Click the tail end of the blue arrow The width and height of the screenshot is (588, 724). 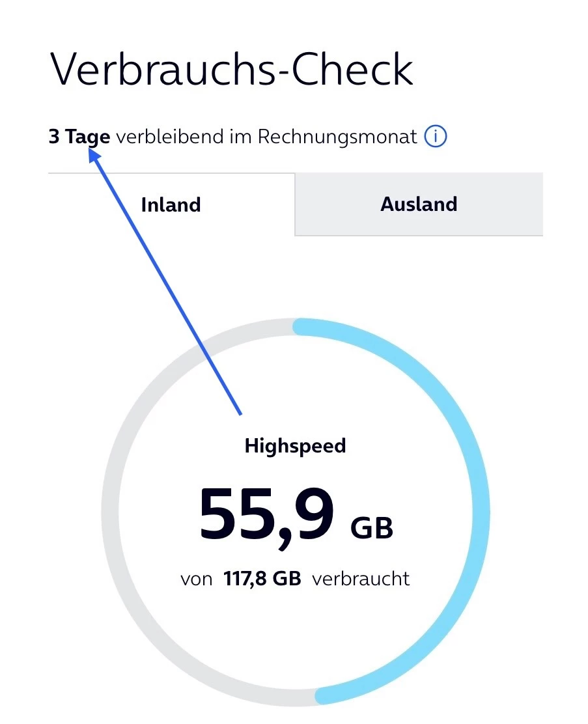[240, 413]
